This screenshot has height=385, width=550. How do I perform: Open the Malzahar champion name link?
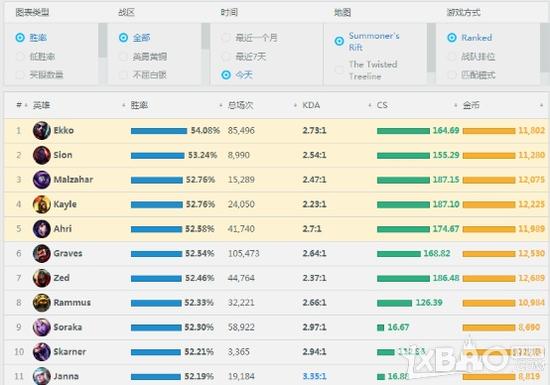(73, 180)
